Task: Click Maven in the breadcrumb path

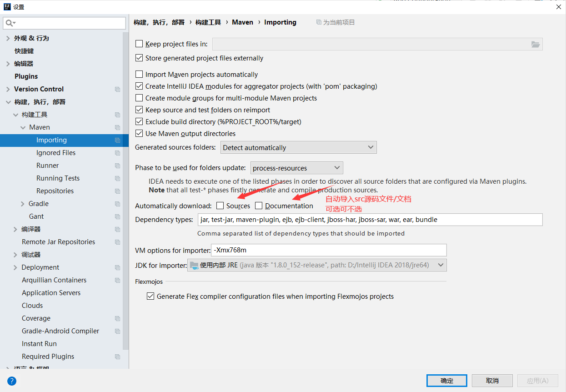Action: 242,22
